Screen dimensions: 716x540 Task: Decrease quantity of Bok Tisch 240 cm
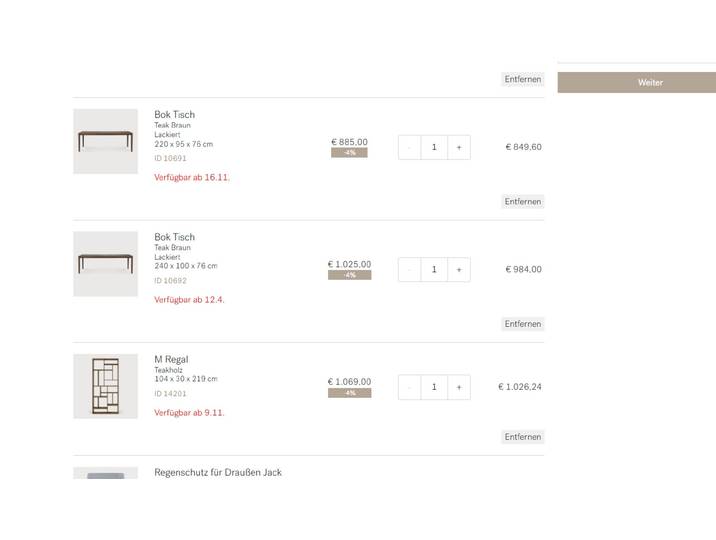(x=409, y=270)
